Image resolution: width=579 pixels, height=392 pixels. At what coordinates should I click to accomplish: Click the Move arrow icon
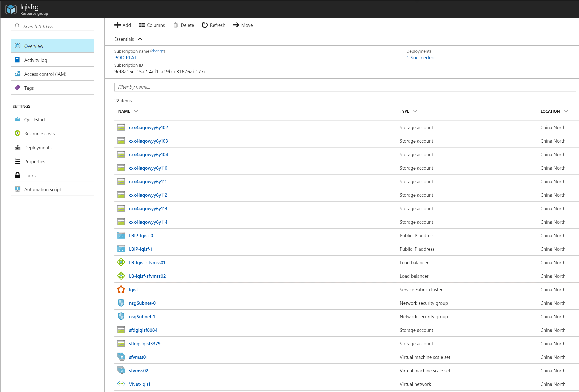(236, 25)
